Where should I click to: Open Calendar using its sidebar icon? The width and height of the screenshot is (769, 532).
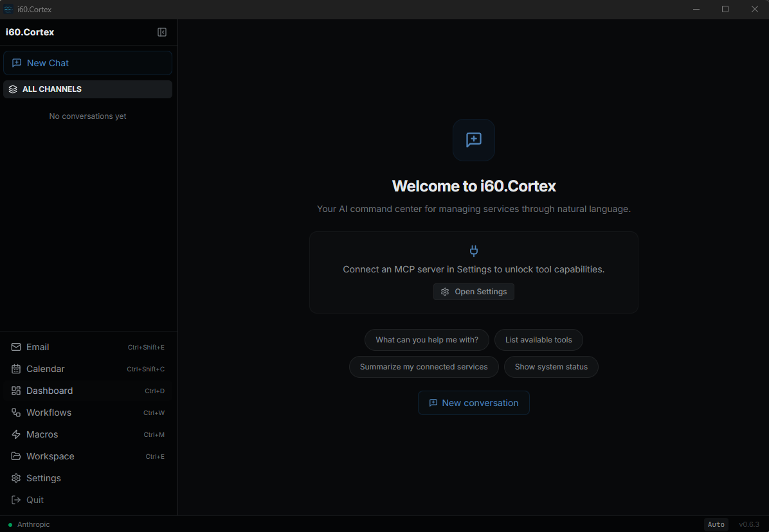tap(15, 369)
